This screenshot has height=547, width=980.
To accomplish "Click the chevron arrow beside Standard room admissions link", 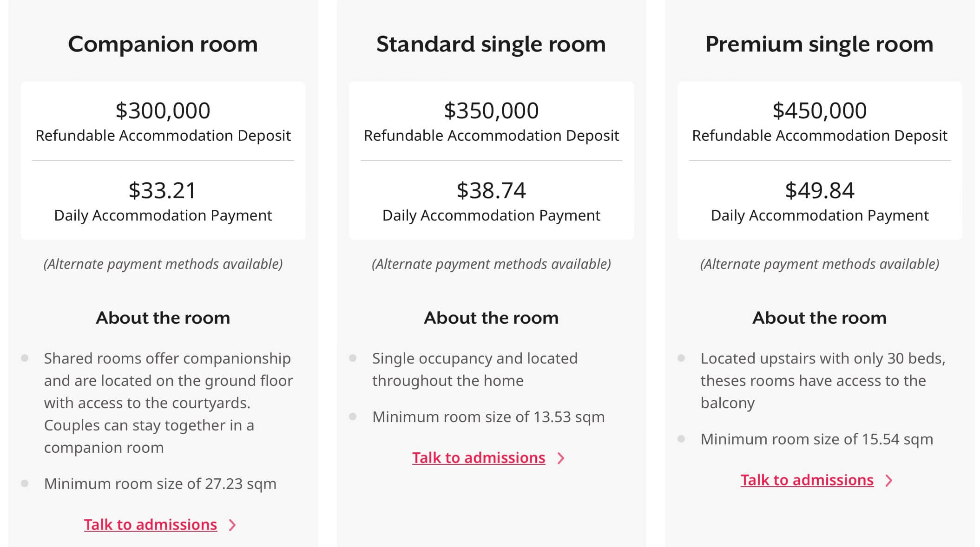I will pyautogui.click(x=561, y=458).
